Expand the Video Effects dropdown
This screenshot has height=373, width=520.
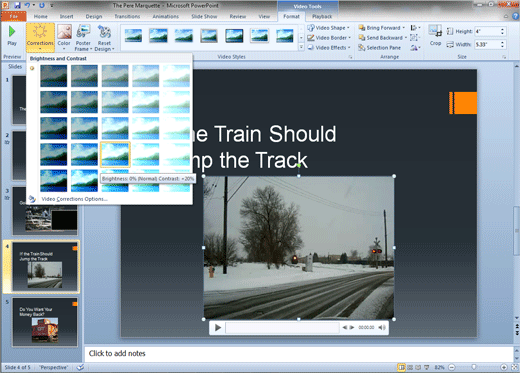tap(329, 48)
